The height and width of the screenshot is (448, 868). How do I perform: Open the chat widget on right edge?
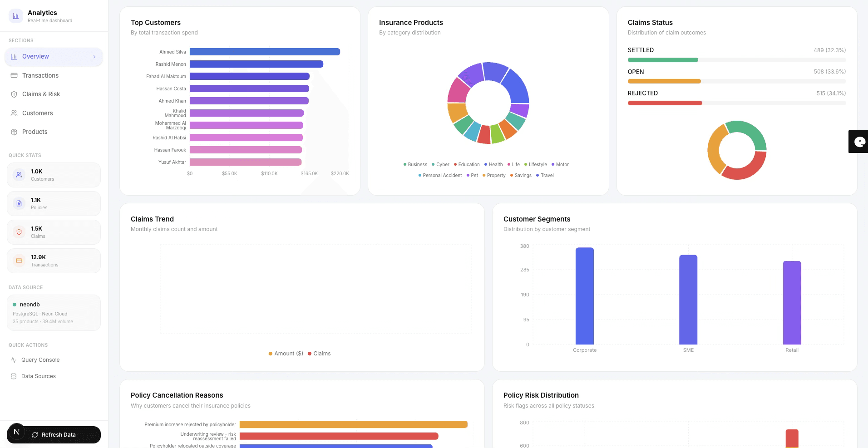[858, 142]
